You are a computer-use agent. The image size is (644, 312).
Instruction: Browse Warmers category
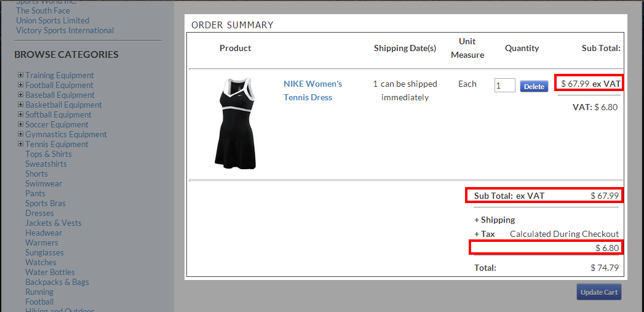pyautogui.click(x=42, y=243)
